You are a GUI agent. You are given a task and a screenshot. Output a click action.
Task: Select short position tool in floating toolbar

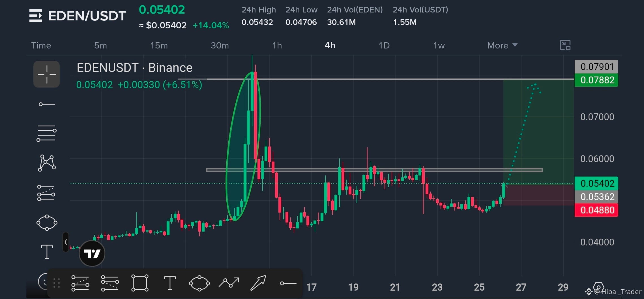click(110, 283)
